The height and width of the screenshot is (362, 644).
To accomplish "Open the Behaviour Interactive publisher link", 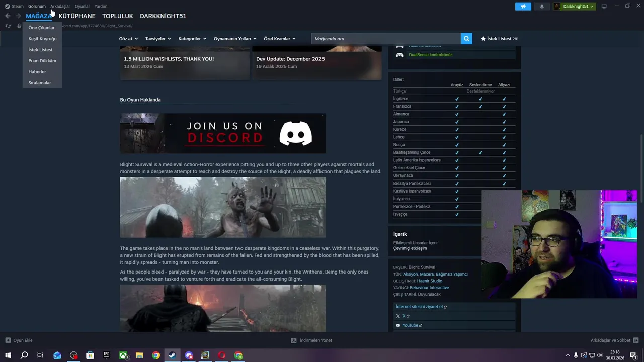I will 429,288.
